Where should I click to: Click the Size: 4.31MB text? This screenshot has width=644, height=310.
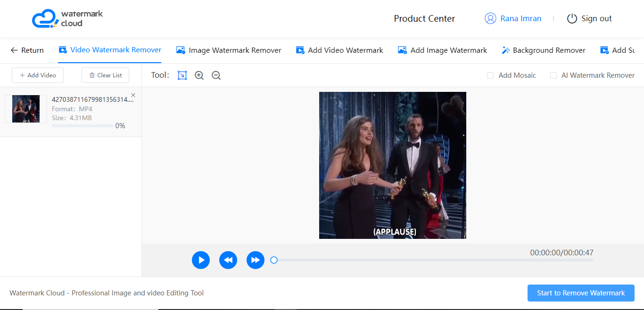coord(72,118)
